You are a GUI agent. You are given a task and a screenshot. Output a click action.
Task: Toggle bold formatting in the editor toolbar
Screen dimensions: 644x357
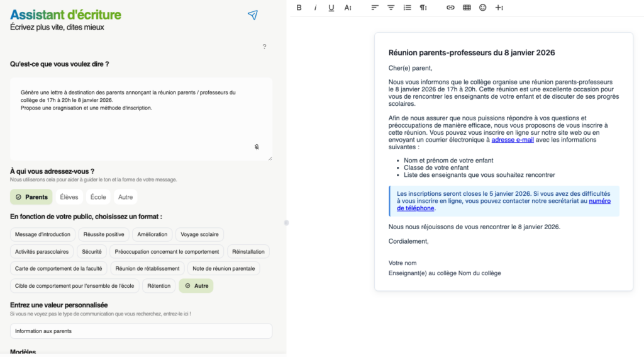(299, 8)
